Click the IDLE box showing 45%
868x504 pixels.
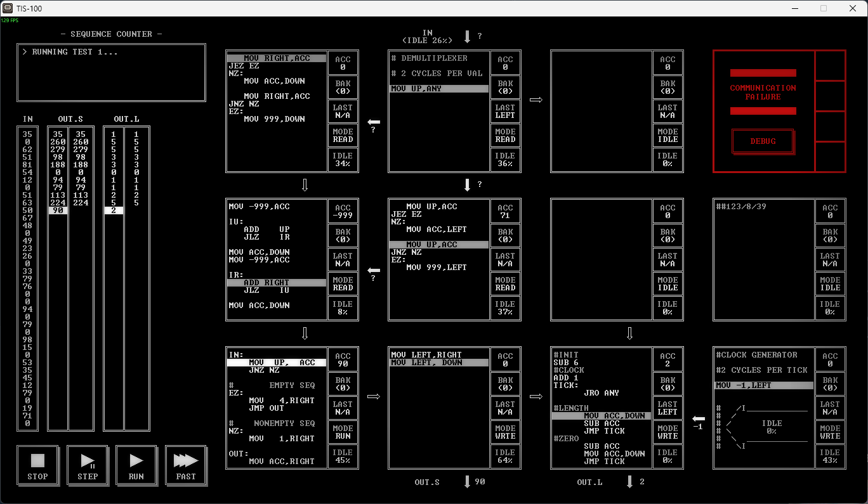[x=343, y=456]
